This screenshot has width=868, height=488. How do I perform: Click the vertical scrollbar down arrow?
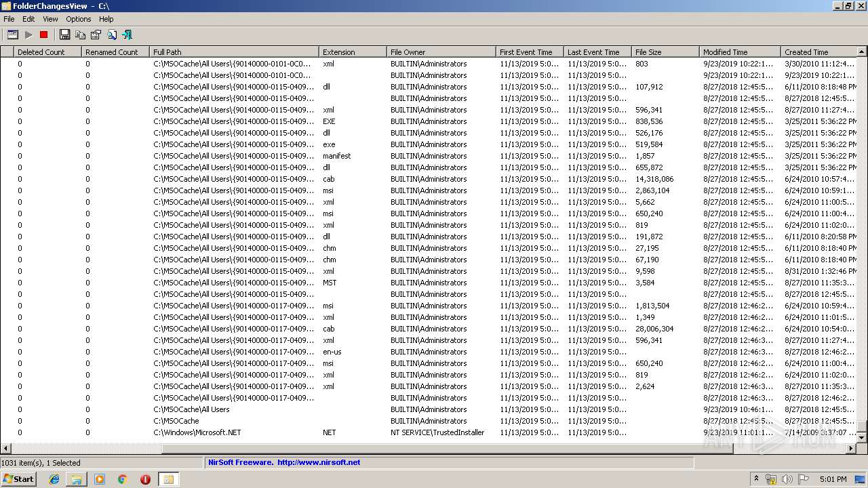(862, 438)
